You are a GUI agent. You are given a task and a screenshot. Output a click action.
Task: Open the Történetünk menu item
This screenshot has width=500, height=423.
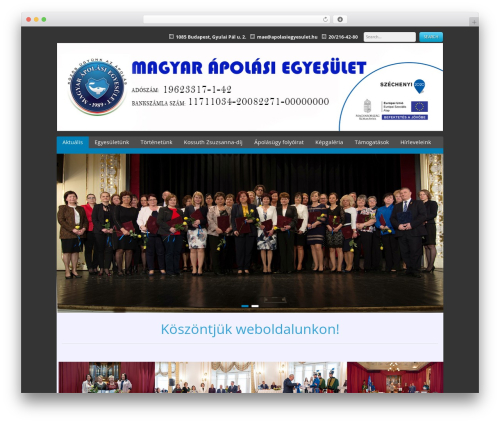click(x=156, y=142)
